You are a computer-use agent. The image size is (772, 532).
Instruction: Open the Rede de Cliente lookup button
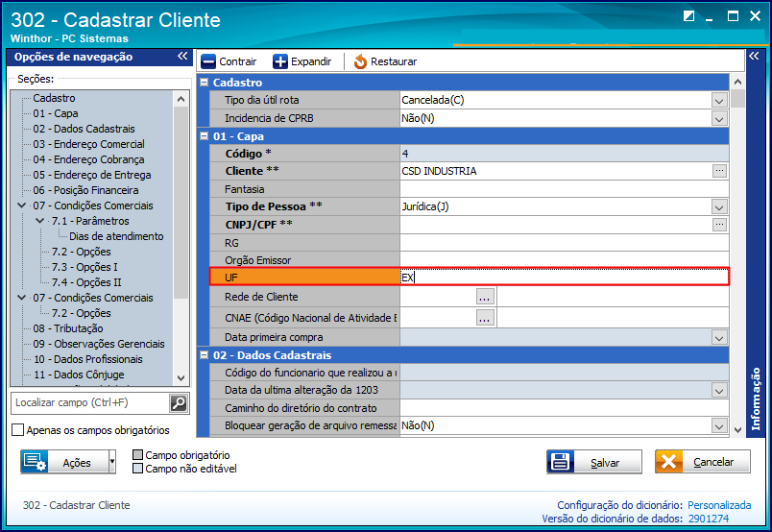tap(485, 297)
